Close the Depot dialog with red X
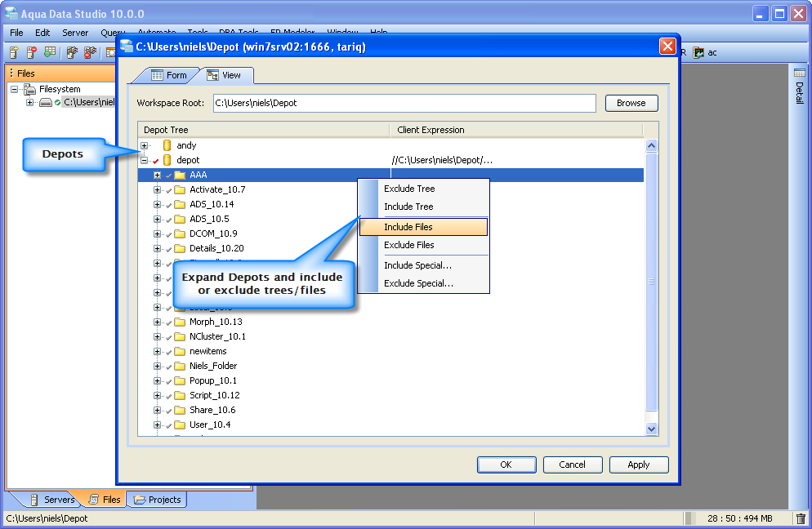This screenshot has height=529, width=812. point(667,47)
